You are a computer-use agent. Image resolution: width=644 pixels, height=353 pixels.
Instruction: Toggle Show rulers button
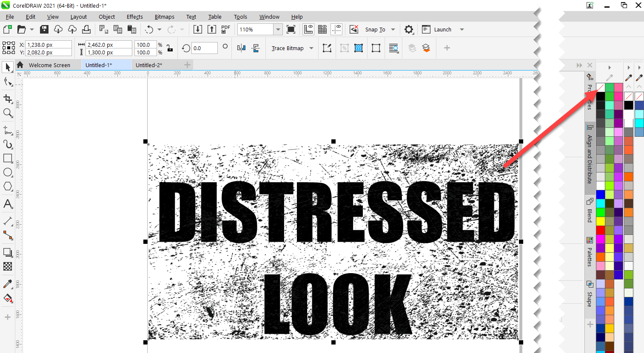coord(308,29)
